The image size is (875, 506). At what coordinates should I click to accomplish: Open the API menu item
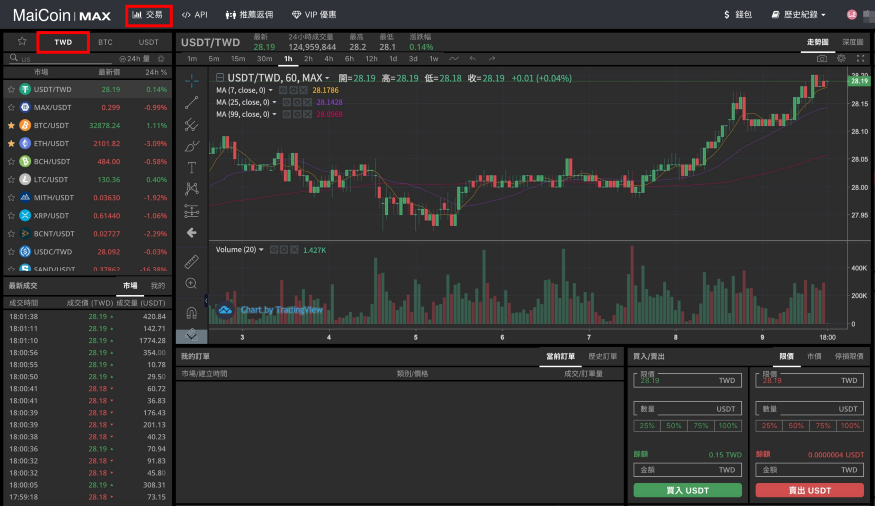(x=195, y=15)
